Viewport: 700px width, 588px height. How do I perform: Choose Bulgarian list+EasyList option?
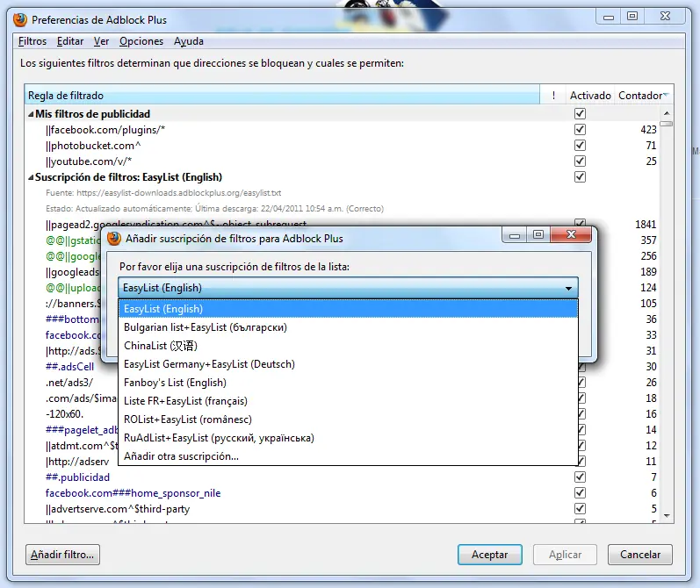[348, 327]
